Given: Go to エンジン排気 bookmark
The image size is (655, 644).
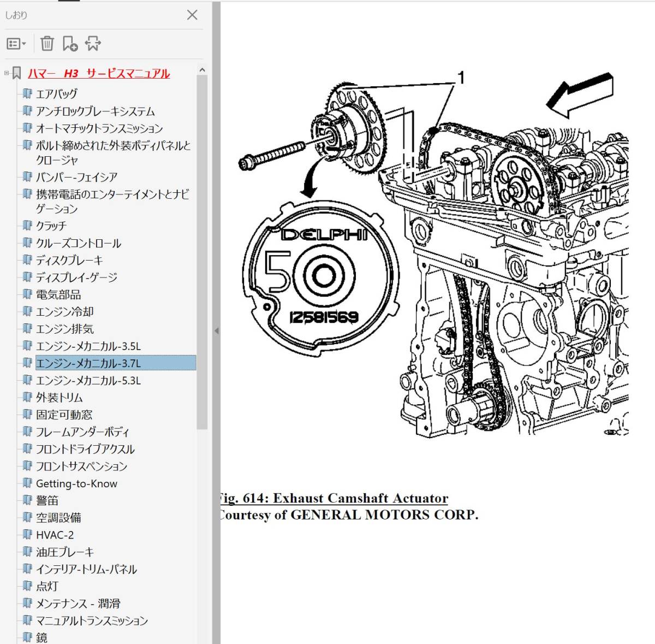Looking at the screenshot, I should [64, 329].
